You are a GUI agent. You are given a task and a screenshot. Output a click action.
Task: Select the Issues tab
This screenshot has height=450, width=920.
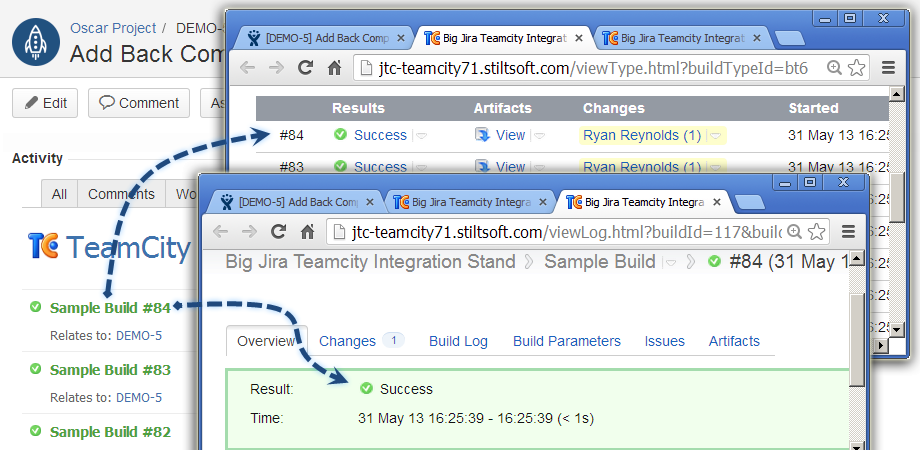click(665, 341)
